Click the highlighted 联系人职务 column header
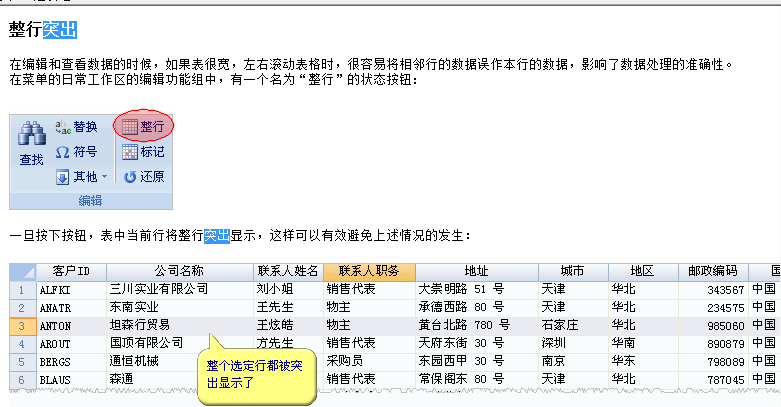The image size is (781, 407). coord(369,271)
